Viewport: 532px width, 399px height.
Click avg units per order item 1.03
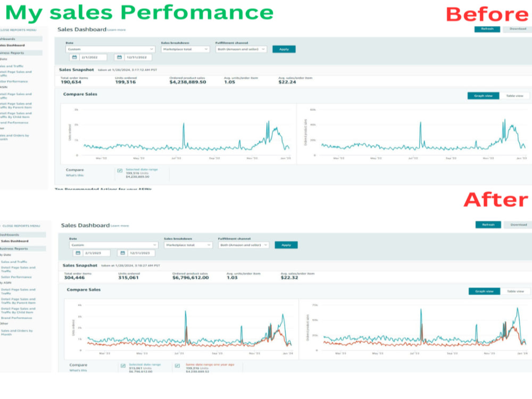232,278
